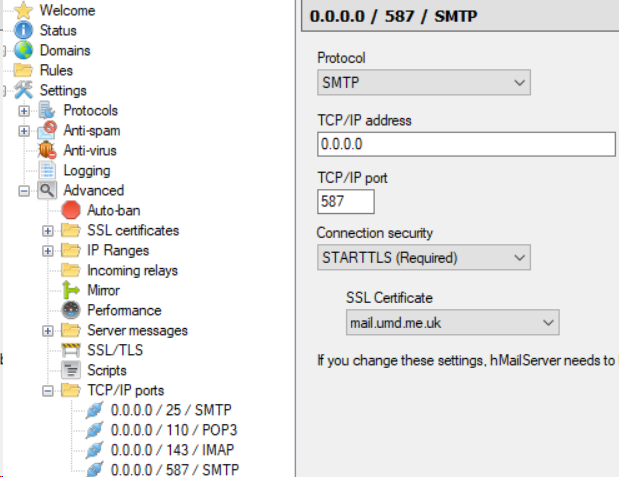Click the Welcome star icon
619x477 pixels.
23,10
